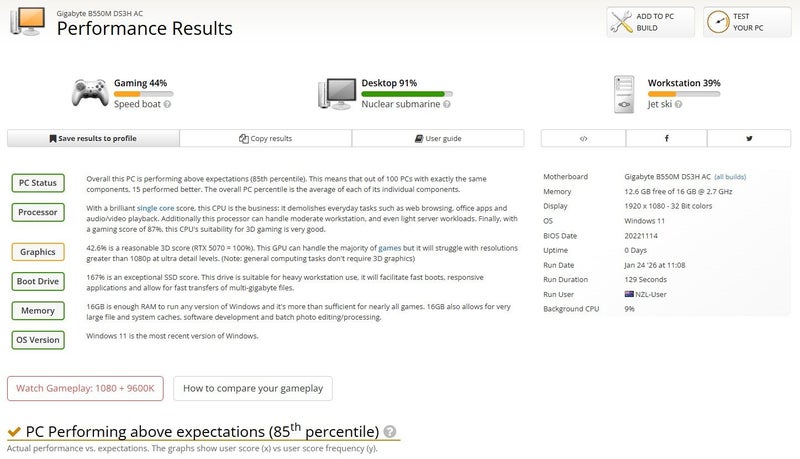Share results via Facebook icon
Screen dimensions: 800x459
click(x=666, y=138)
